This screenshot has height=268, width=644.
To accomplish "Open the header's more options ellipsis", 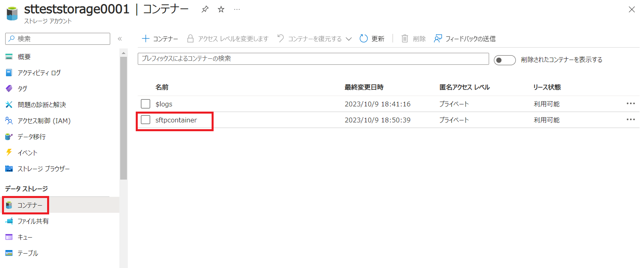I will [237, 9].
